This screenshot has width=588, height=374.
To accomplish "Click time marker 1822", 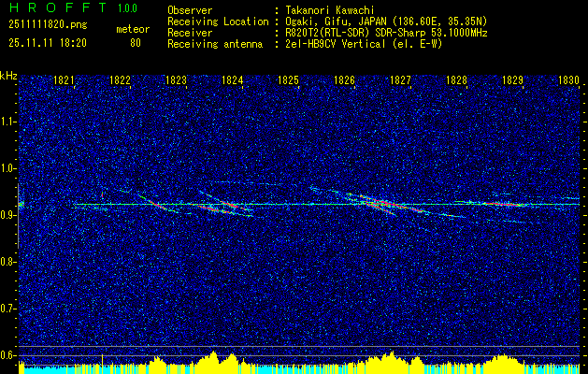I will pos(120,79).
